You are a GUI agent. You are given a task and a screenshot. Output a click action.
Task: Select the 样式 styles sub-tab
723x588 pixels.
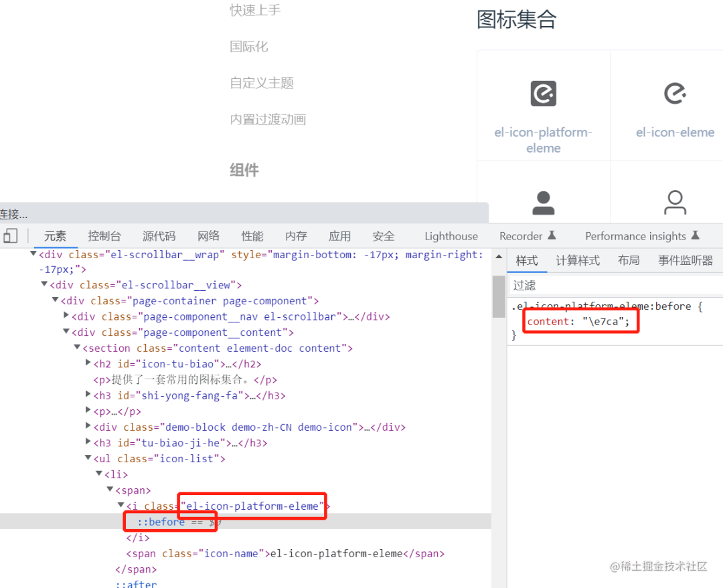(527, 261)
